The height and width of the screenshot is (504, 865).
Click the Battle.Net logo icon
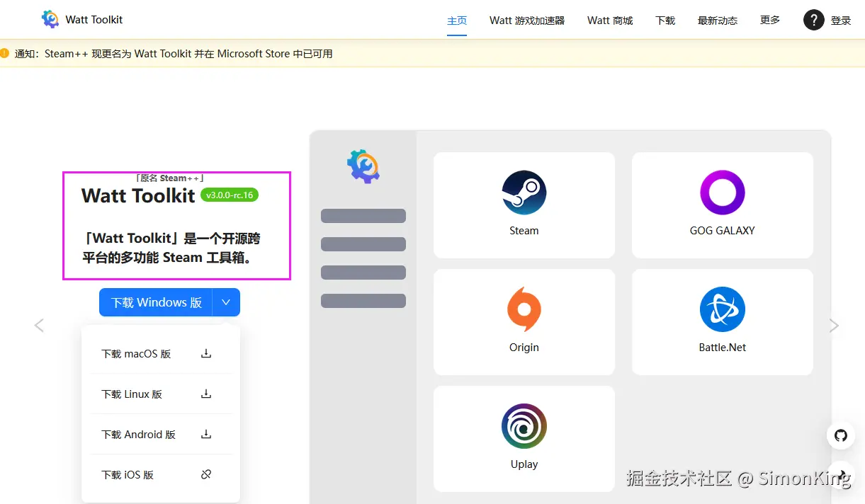[723, 309]
